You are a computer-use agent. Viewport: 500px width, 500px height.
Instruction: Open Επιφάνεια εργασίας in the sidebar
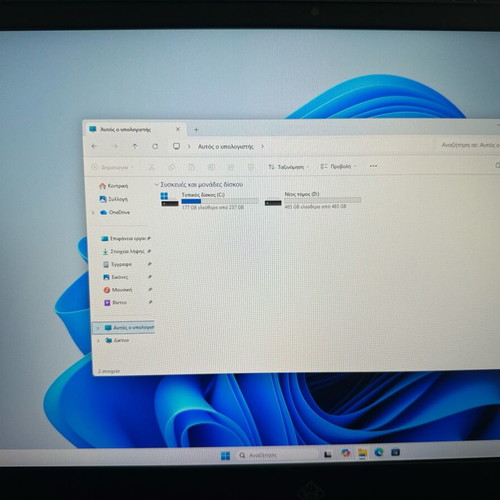(124, 239)
